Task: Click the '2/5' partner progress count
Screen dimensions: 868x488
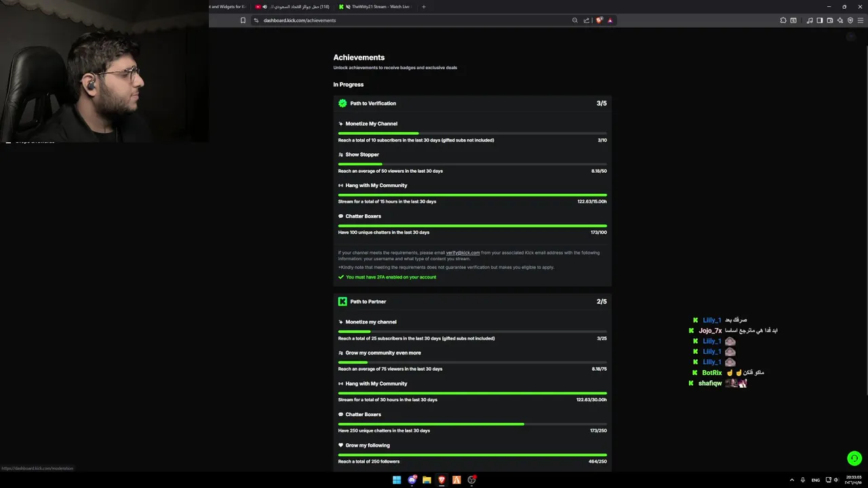Action: 601,302
